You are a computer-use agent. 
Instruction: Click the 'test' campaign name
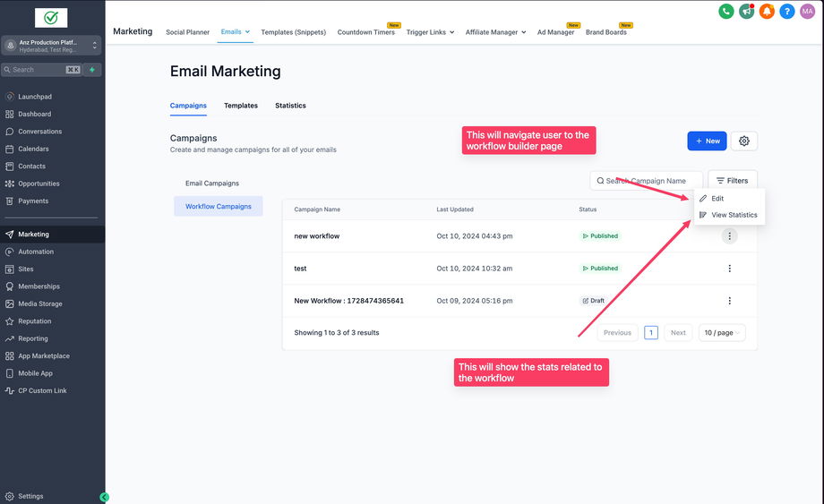300,269
